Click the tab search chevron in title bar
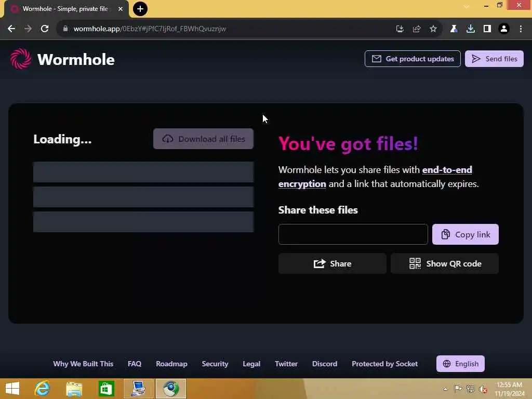The image size is (532, 399). (x=467, y=6)
